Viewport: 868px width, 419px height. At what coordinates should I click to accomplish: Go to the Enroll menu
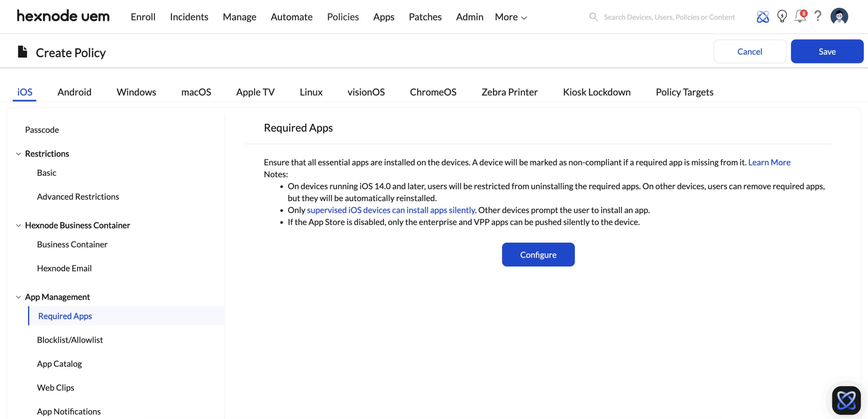[x=143, y=17]
